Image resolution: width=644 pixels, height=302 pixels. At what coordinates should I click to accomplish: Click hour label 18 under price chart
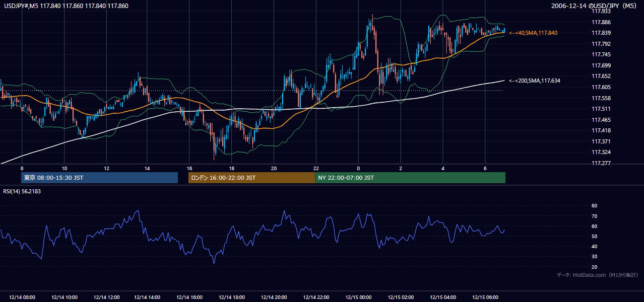(x=231, y=168)
